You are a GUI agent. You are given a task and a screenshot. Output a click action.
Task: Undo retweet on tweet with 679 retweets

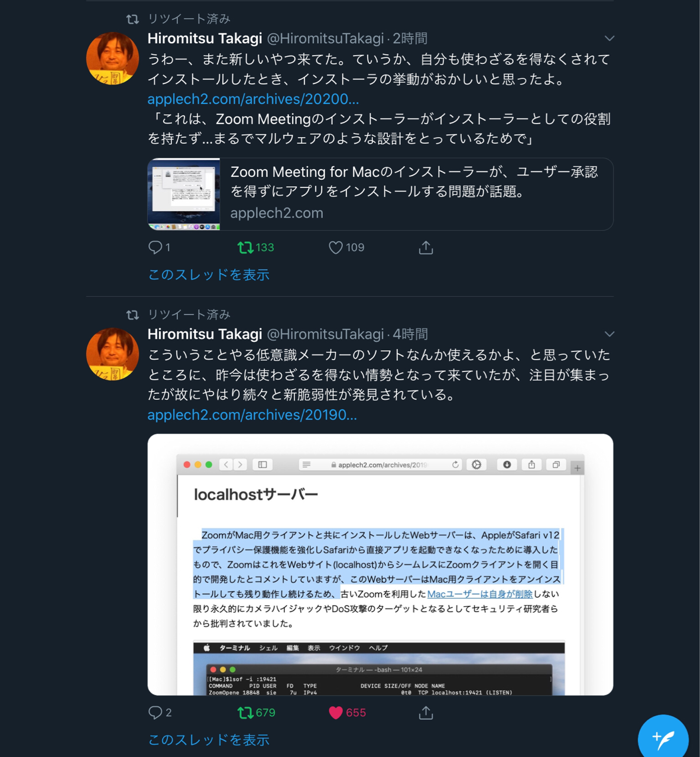click(x=245, y=713)
